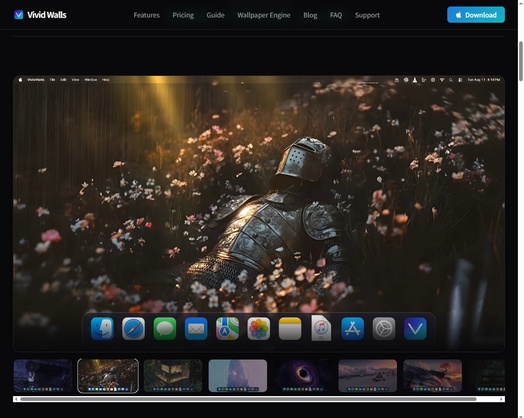Image resolution: width=524 pixels, height=418 pixels.
Task: Open the Features page
Action: [x=146, y=15]
